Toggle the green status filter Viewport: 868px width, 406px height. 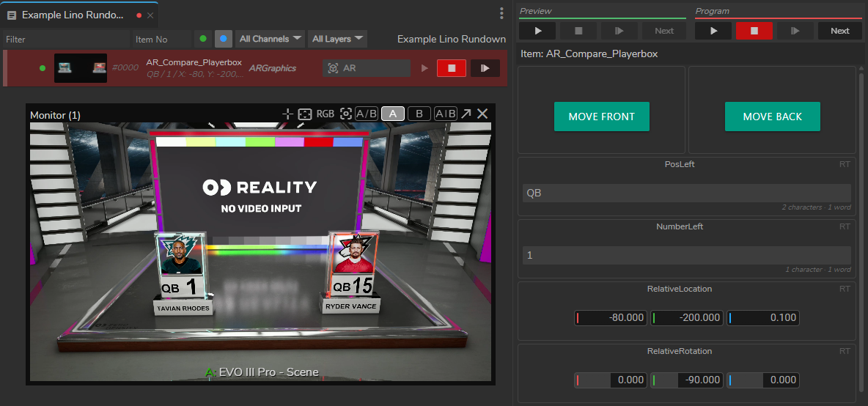tap(203, 39)
